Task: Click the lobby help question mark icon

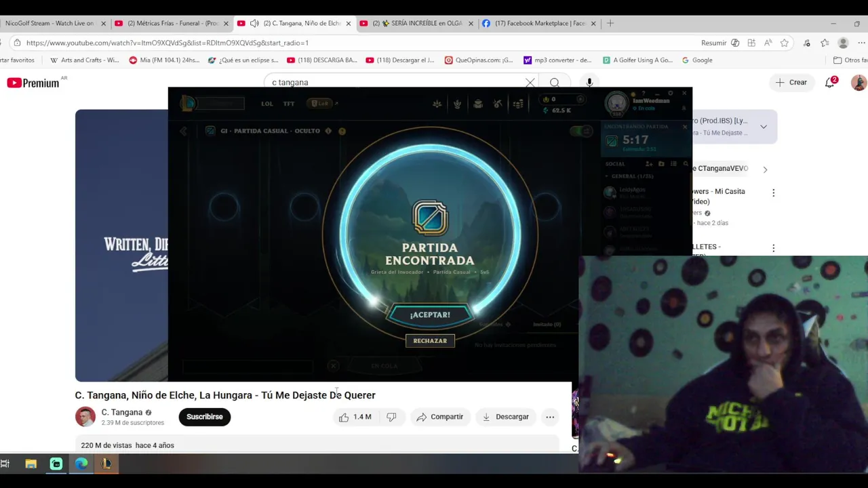Action: pos(342,131)
